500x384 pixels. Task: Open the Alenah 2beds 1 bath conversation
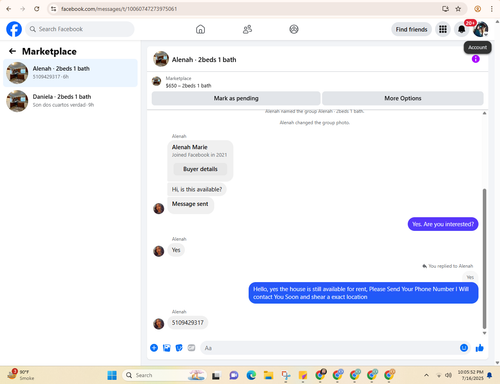click(x=70, y=73)
